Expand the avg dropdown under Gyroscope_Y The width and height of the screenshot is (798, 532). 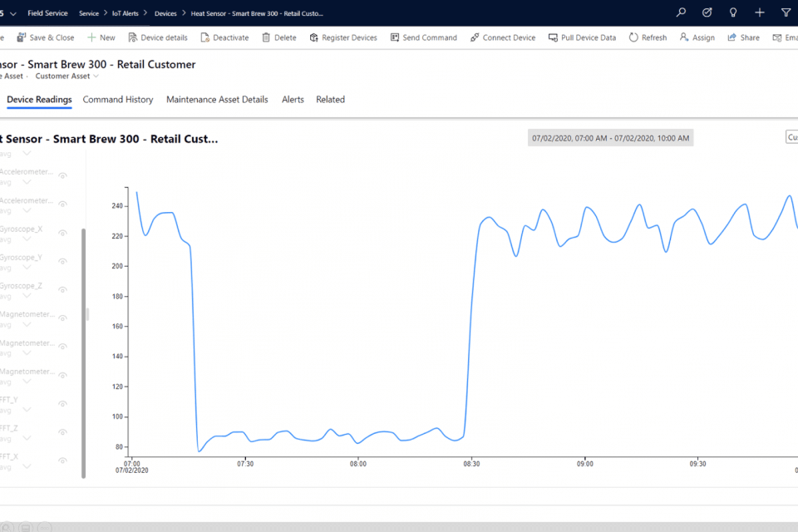(27, 268)
